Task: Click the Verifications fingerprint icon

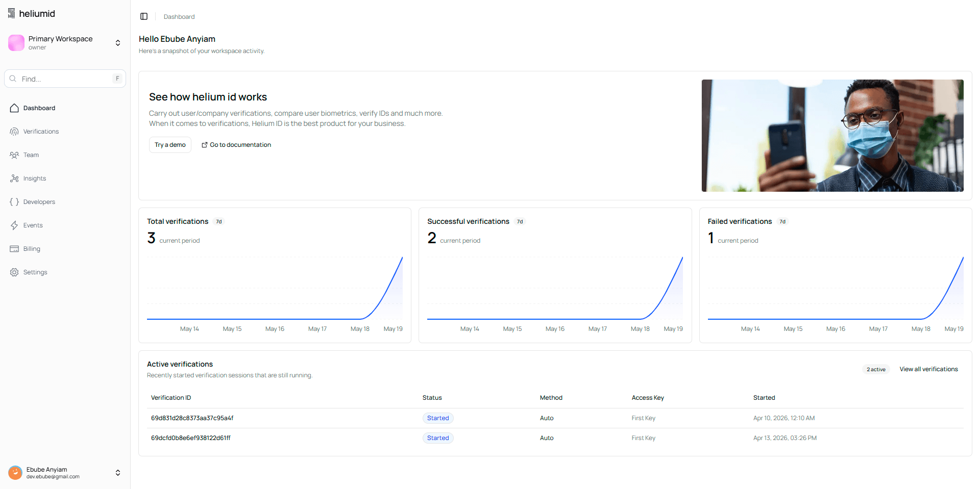Action: (x=14, y=132)
